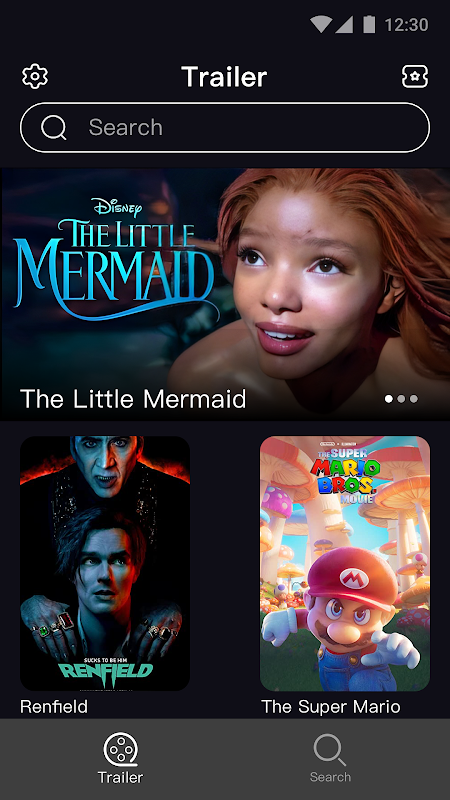Open settings via the gear icon

point(35,77)
